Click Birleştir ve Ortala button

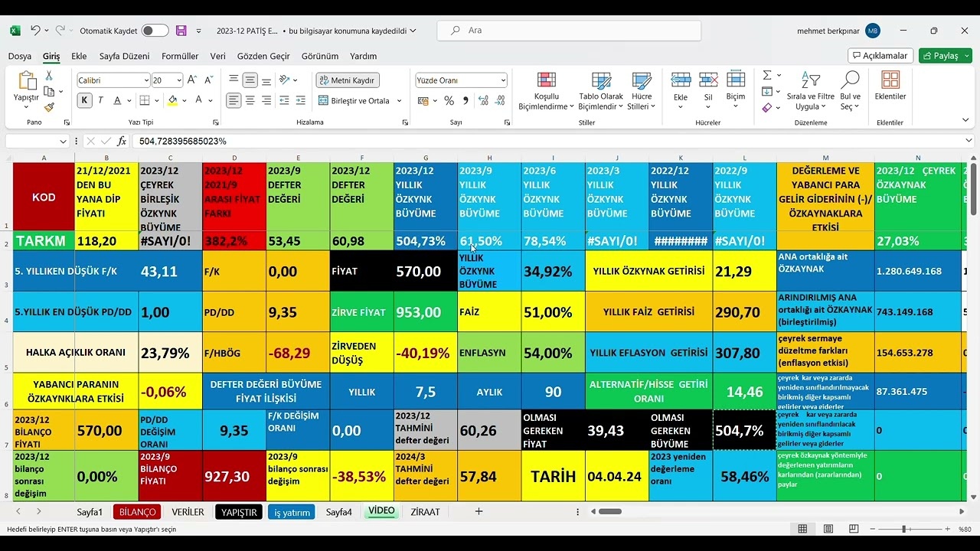pos(353,100)
